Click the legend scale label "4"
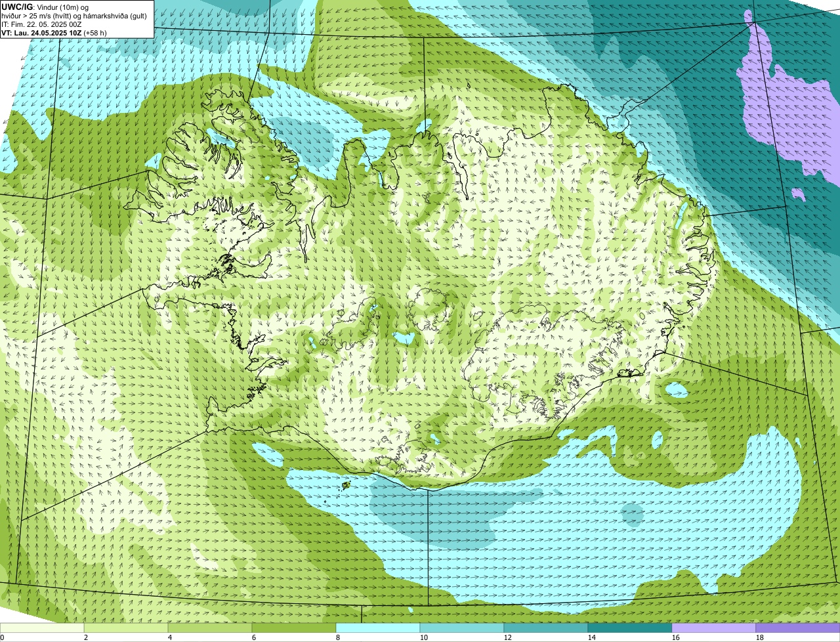The height and width of the screenshot is (642, 840). click(x=170, y=637)
